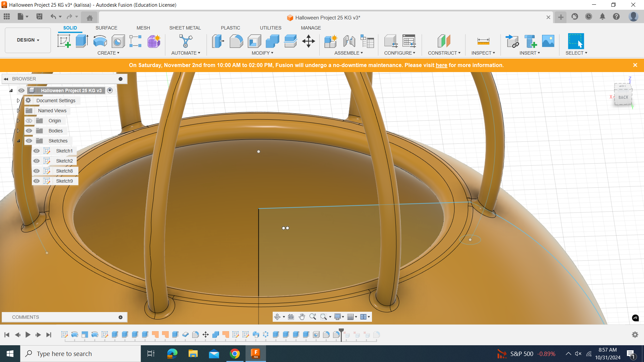
Task: Open new design tab with plus button
Action: click(561, 17)
